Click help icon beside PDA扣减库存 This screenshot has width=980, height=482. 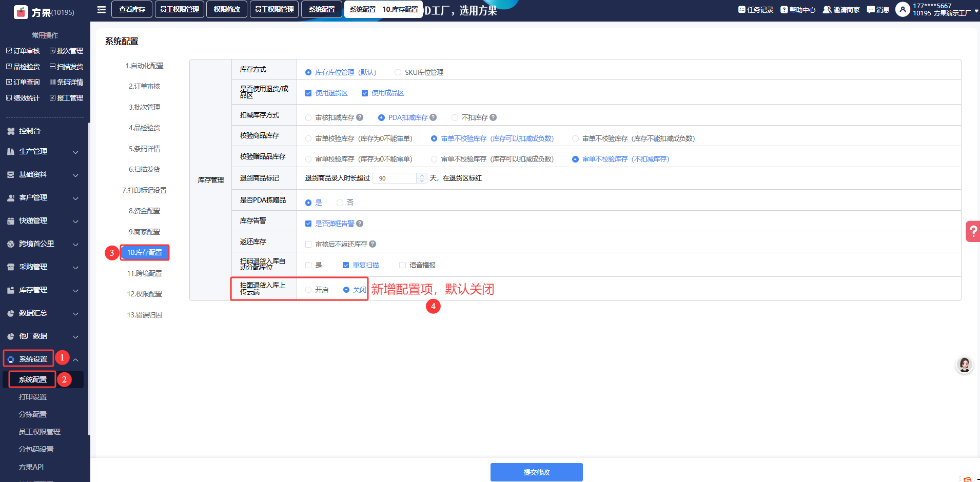pyautogui.click(x=434, y=117)
